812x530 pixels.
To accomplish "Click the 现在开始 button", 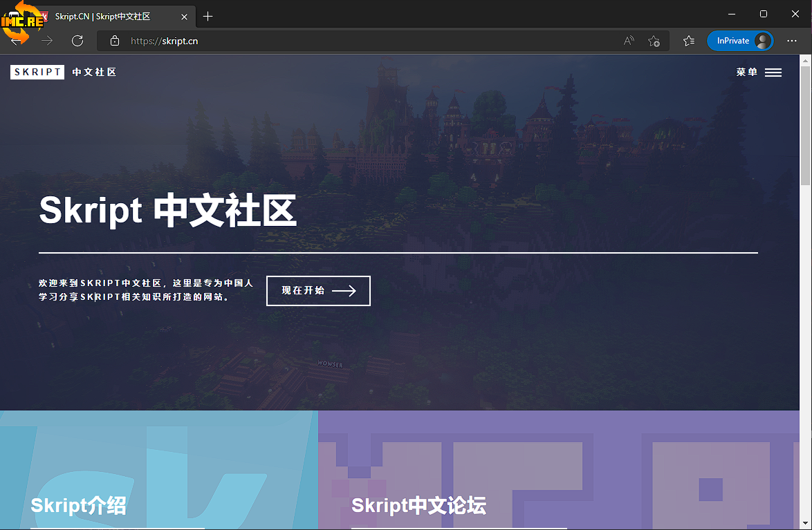I will 318,291.
